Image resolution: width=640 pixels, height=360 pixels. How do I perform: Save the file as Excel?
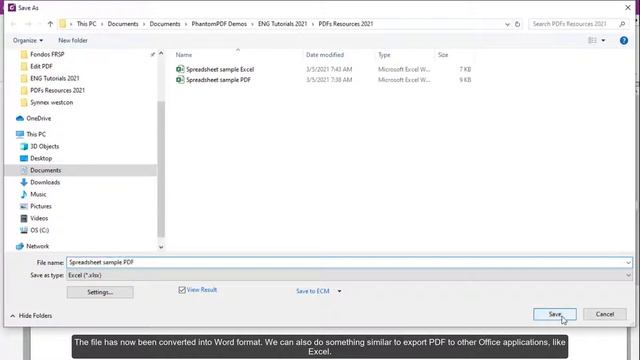click(x=555, y=314)
